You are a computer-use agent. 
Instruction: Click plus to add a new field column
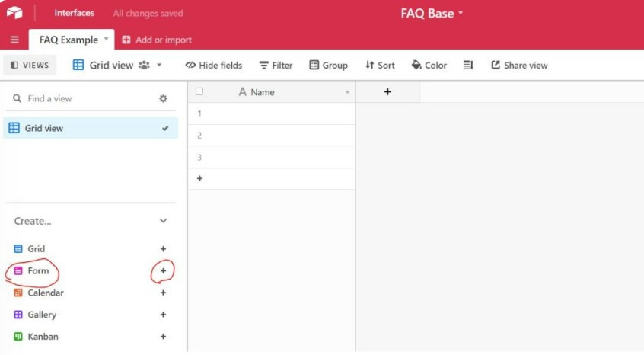pyautogui.click(x=387, y=92)
